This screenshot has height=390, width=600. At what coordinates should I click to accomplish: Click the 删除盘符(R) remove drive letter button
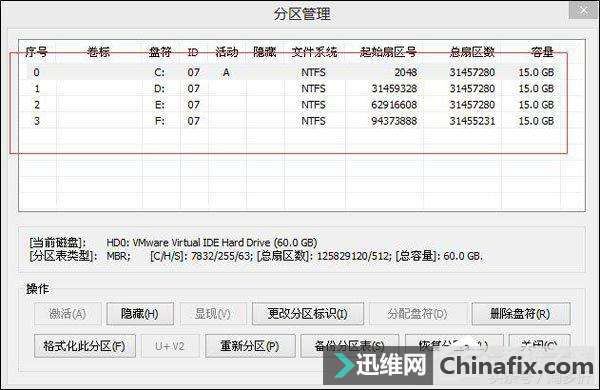coord(521,314)
